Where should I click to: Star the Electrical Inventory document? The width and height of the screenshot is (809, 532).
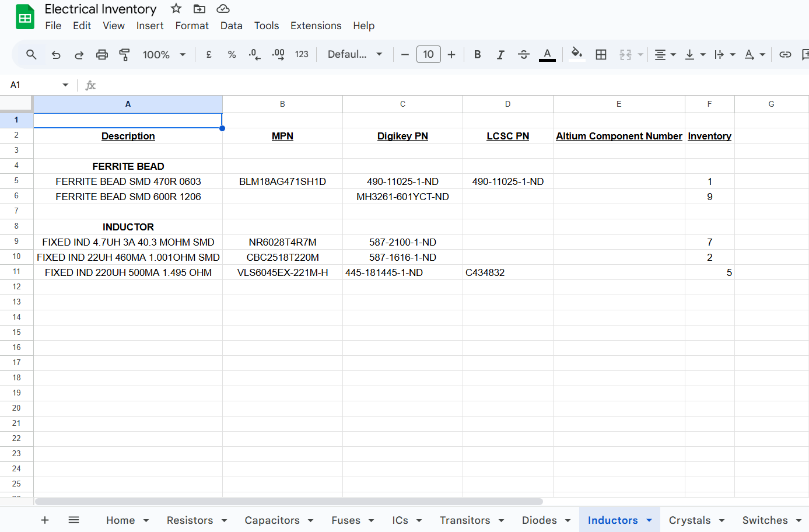point(176,9)
